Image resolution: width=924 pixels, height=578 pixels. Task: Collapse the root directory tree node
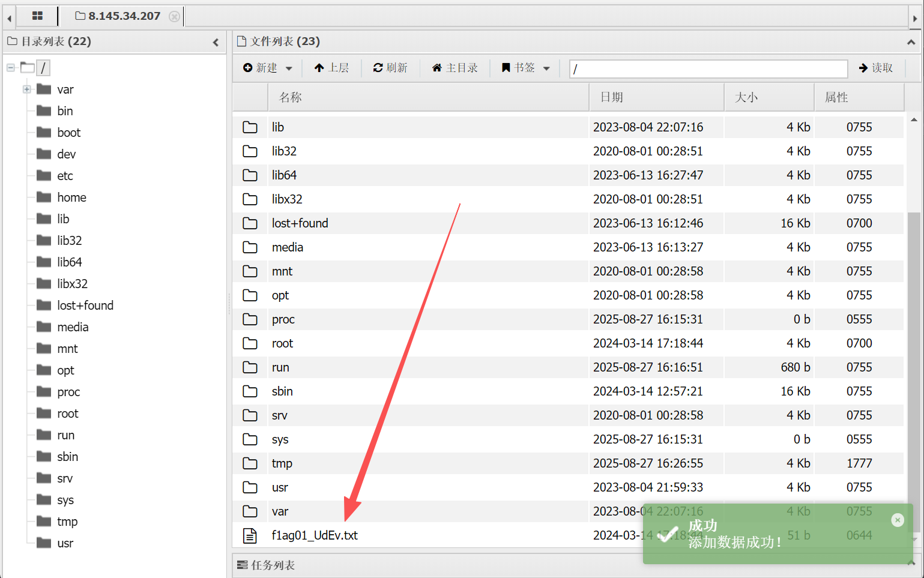pyautogui.click(x=11, y=68)
